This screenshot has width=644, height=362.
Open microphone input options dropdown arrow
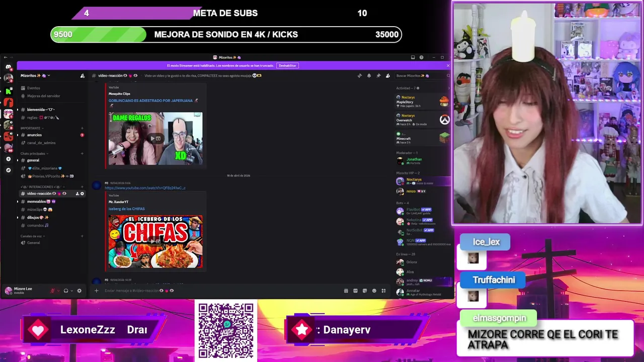click(58, 291)
